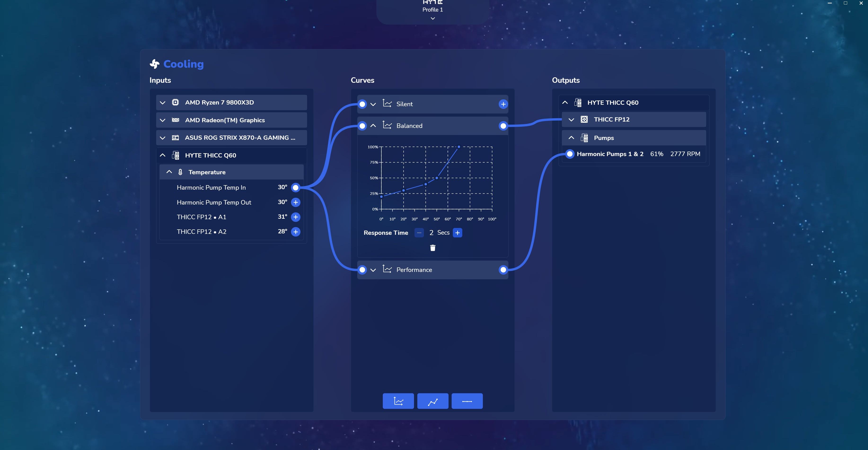Screen dimensions: 868x450
Task: Toggle Performance curve output connector
Action: 503,270
